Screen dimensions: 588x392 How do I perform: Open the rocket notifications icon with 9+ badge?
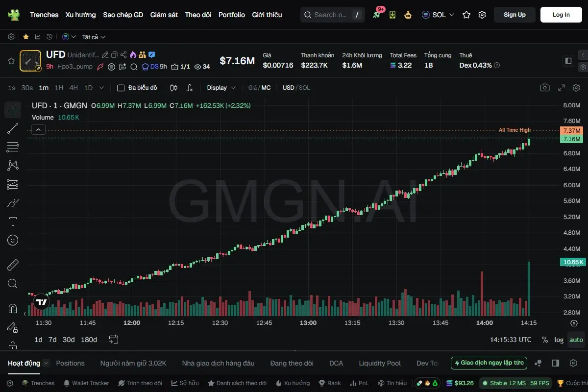376,15
